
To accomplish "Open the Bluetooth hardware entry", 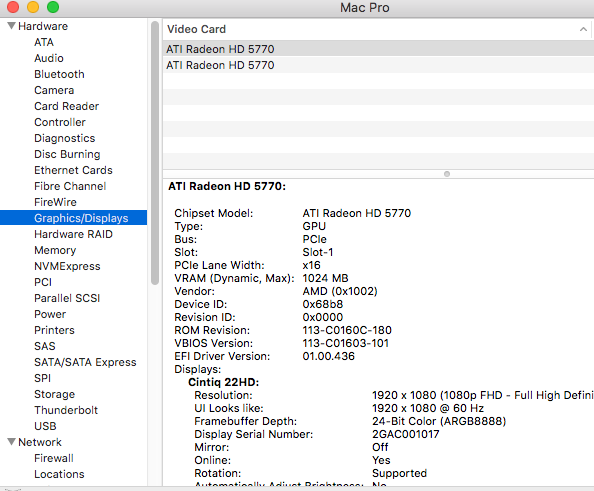I will pos(59,74).
